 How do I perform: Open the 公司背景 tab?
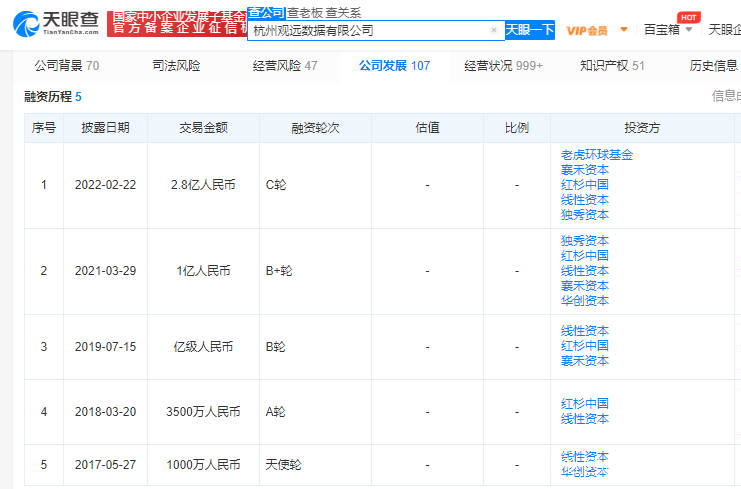coord(66,66)
